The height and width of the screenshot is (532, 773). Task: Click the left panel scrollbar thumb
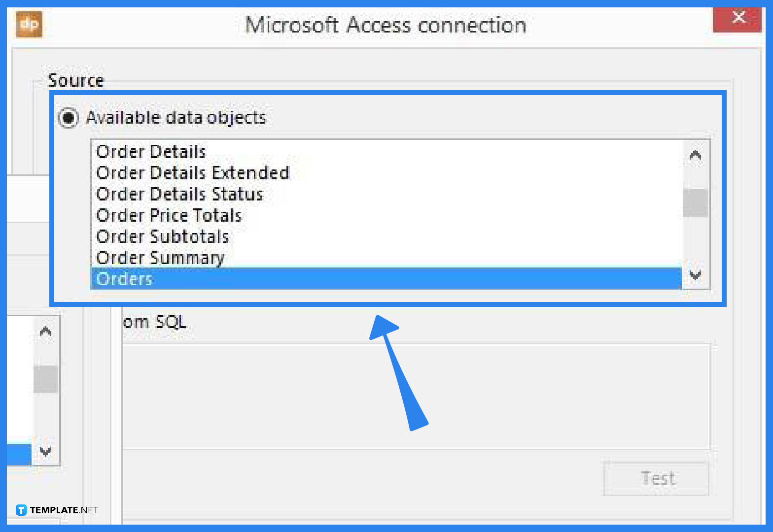(x=45, y=379)
